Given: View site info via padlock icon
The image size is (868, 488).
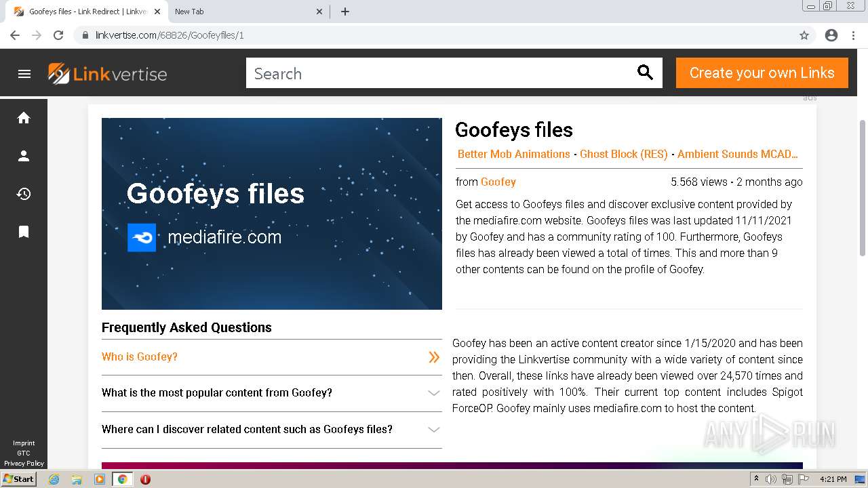Looking at the screenshot, I should [x=85, y=35].
